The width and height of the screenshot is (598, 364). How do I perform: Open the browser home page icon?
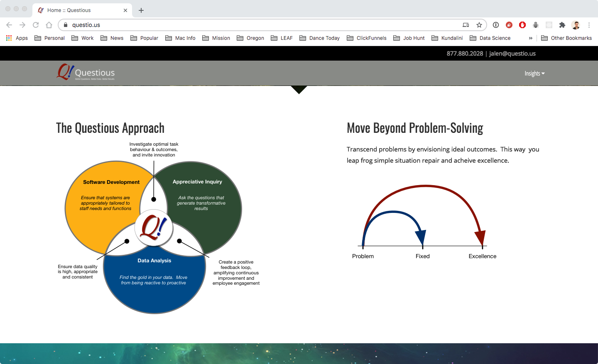click(49, 25)
